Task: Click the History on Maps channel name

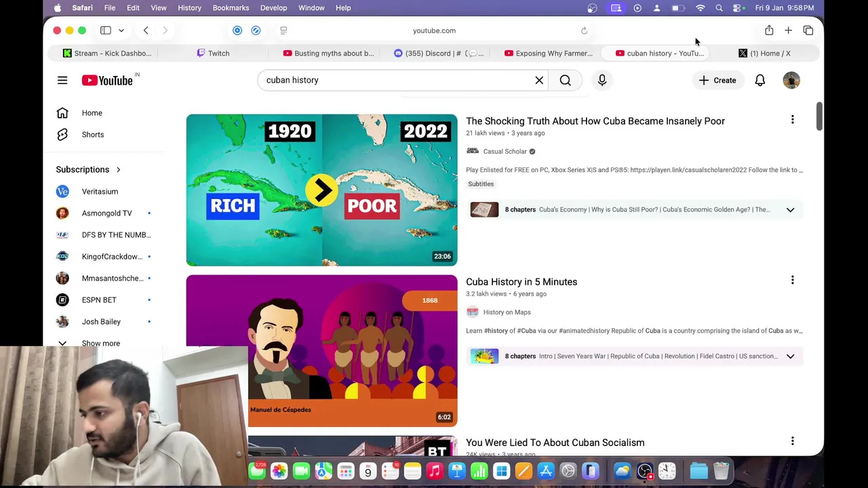Action: pyautogui.click(x=507, y=312)
